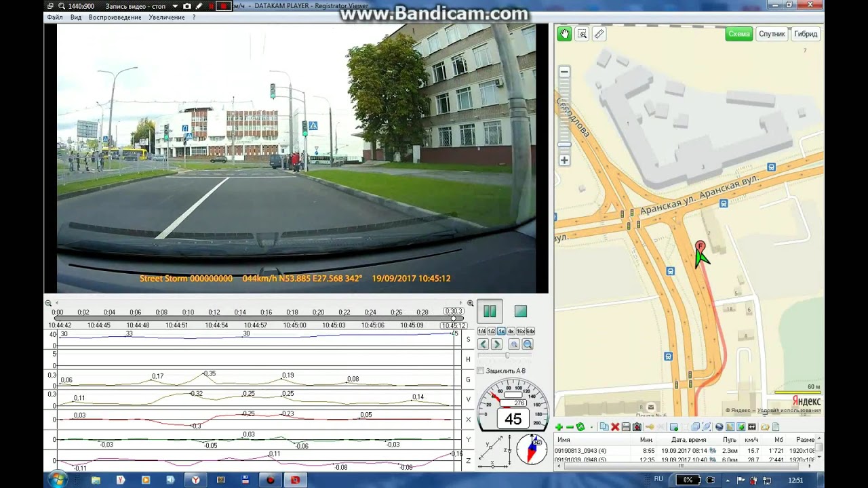
Task: Pause playback with the green pause button
Action: click(490, 312)
